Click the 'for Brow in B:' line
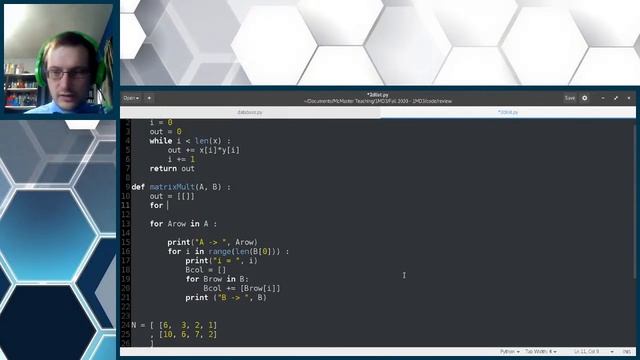The width and height of the screenshot is (640, 360). pos(217,279)
